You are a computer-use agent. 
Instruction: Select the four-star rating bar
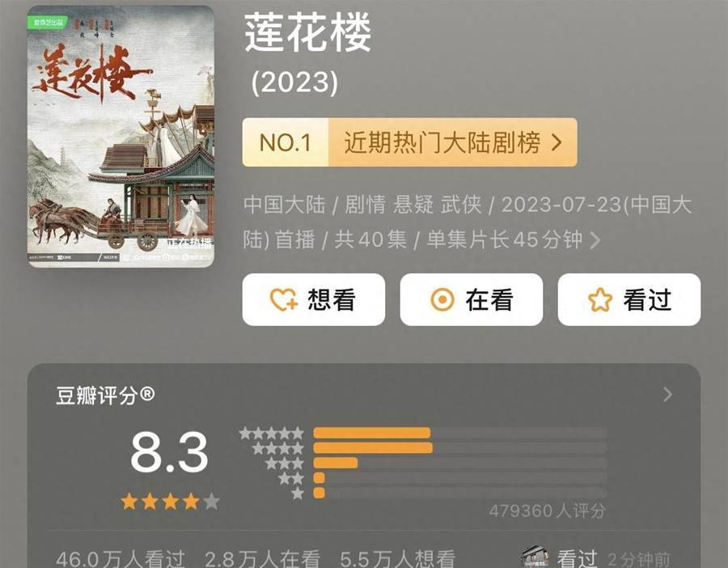point(460,447)
